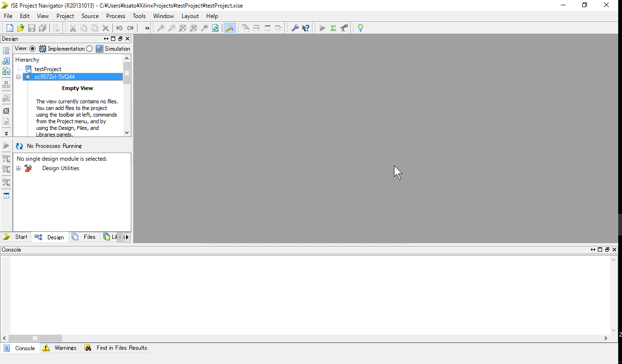Screen dimensions: 622x364
Task: Show more toolbar buttons via the double chevron
Action: tap(147, 28)
